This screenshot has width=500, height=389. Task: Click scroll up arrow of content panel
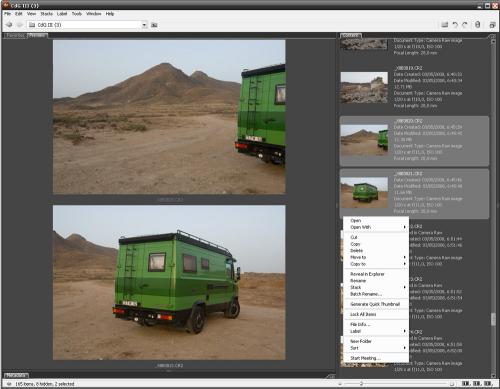(493, 42)
